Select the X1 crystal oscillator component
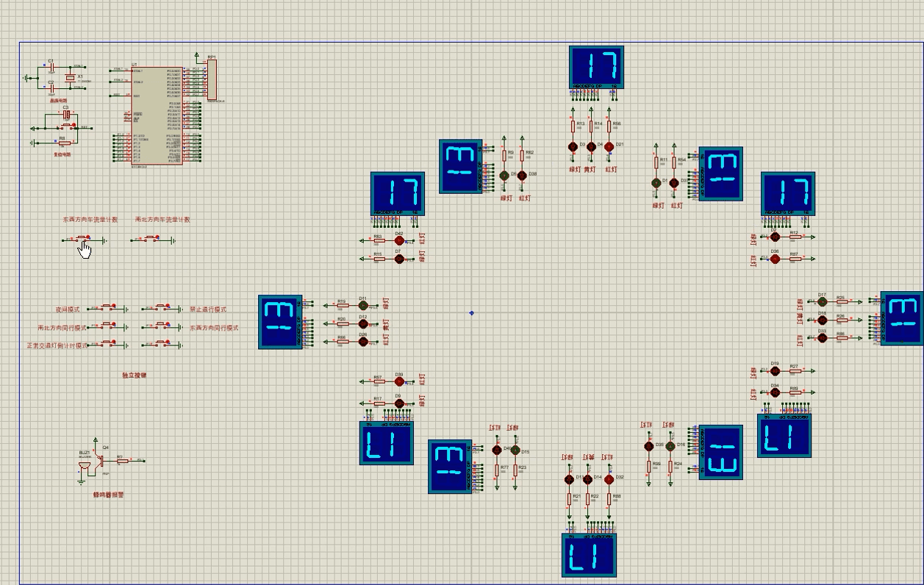The image size is (924, 585). (71, 78)
